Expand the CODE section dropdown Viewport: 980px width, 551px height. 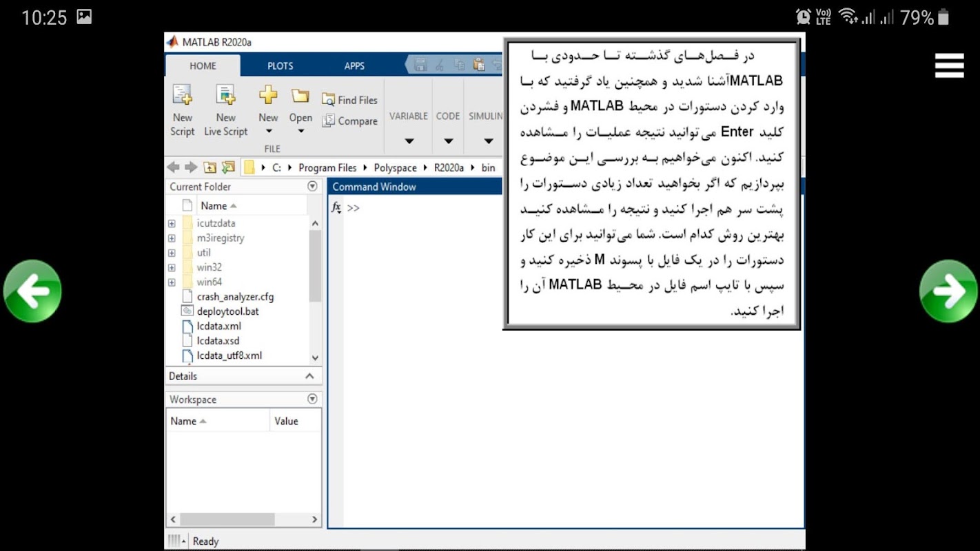(448, 141)
